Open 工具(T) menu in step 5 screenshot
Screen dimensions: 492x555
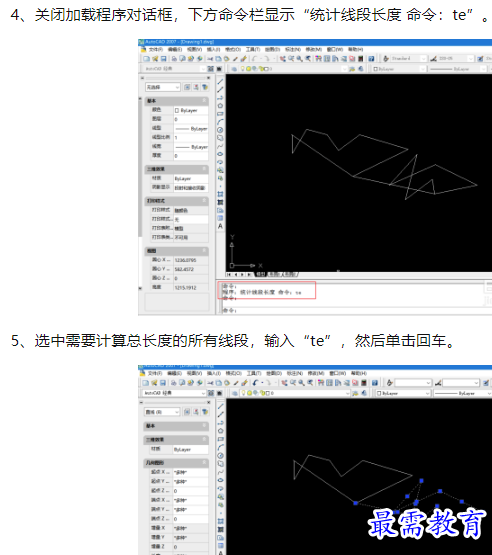point(254,373)
